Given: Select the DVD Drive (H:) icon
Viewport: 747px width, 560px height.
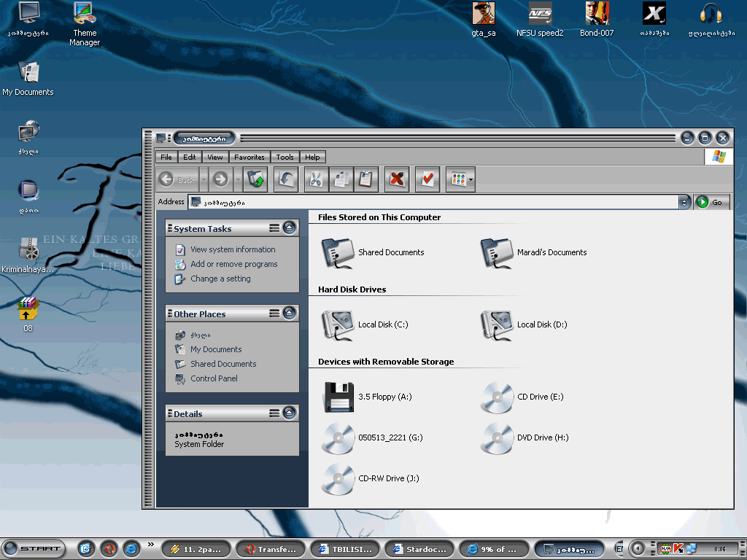Looking at the screenshot, I should (497, 438).
